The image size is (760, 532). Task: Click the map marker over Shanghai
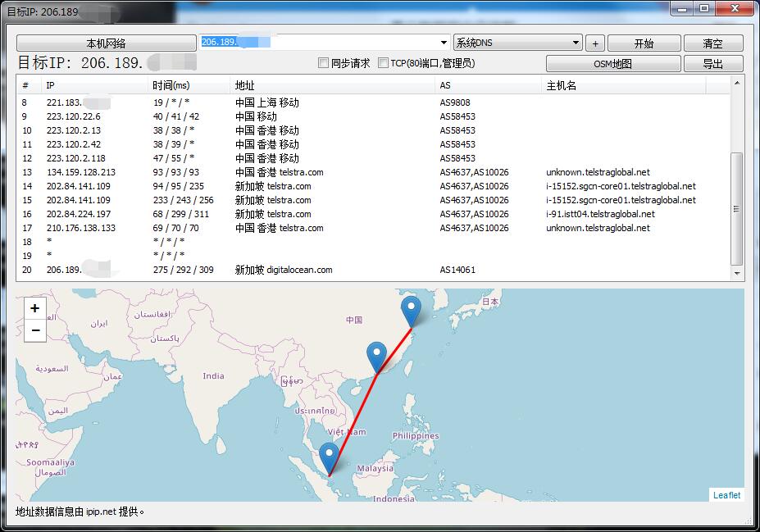(x=411, y=312)
